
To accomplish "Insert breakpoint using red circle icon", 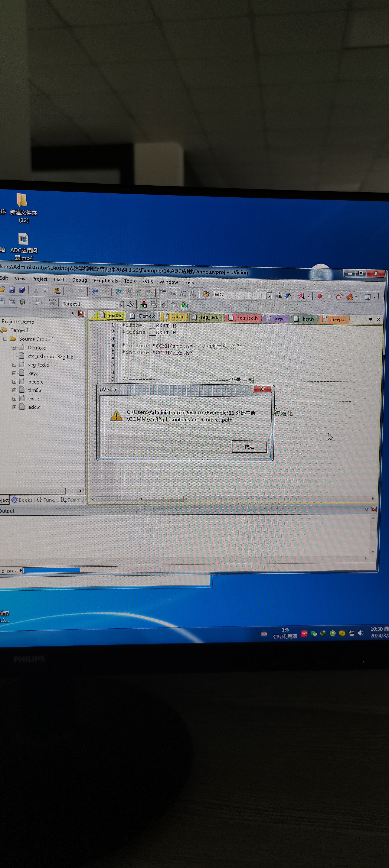I will [x=320, y=296].
